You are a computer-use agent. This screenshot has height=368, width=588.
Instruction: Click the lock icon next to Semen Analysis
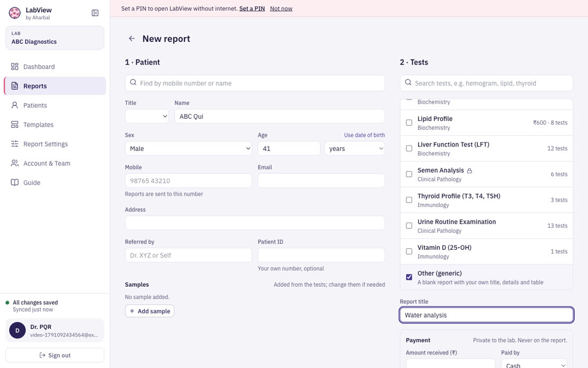[469, 171]
